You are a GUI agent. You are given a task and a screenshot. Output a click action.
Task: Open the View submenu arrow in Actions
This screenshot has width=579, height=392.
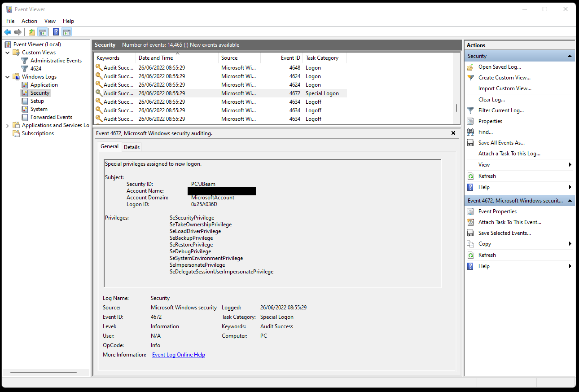point(570,165)
